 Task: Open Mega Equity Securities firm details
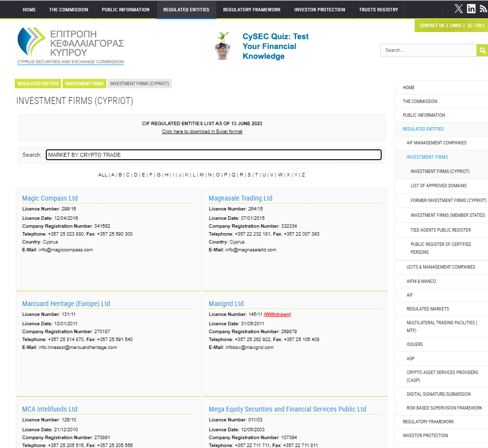pos(287,409)
